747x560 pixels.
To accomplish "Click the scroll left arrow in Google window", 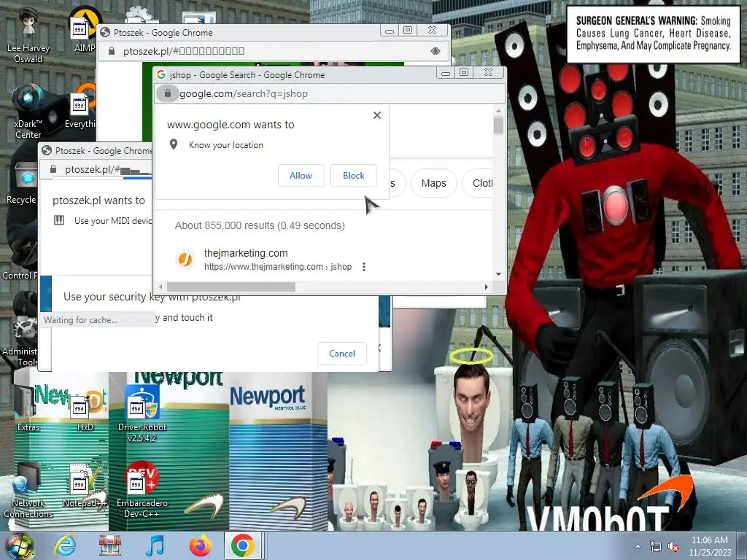I will (x=160, y=287).
